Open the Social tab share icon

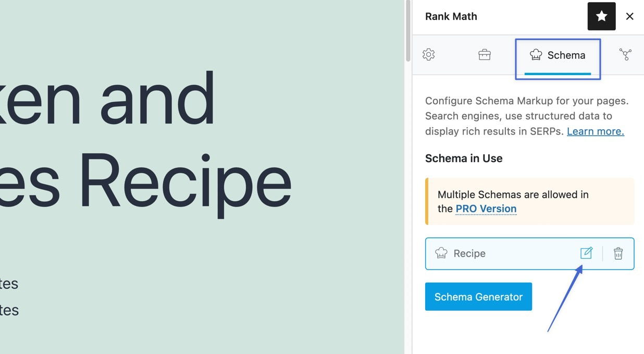(625, 54)
